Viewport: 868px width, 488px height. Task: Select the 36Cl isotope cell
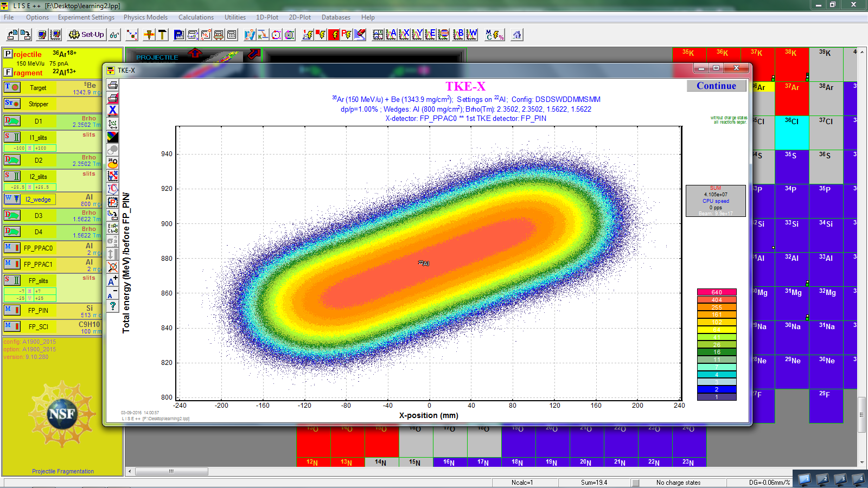[792, 132]
